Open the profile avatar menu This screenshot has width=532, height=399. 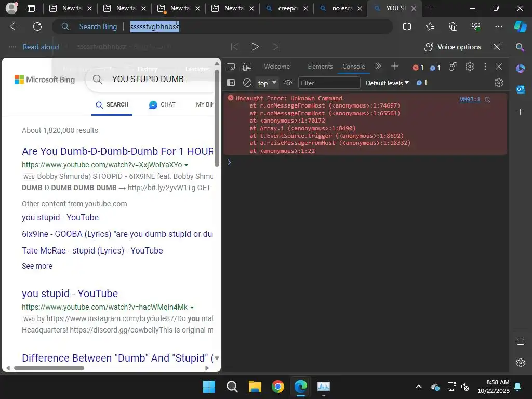11,8
